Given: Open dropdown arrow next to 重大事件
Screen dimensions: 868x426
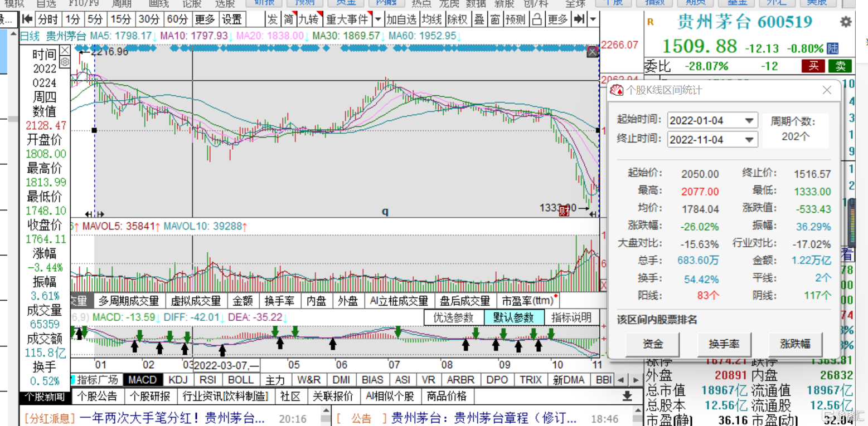Looking at the screenshot, I should click(378, 19).
